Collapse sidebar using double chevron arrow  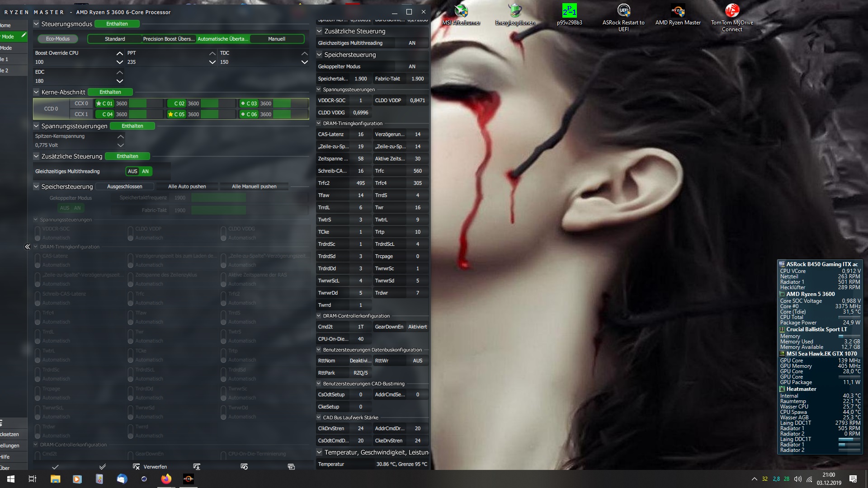coord(27,247)
